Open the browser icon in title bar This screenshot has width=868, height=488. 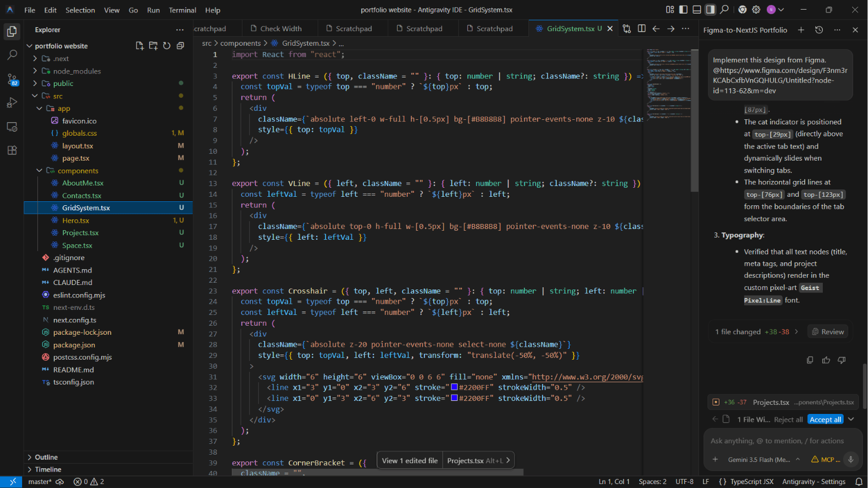pos(743,10)
